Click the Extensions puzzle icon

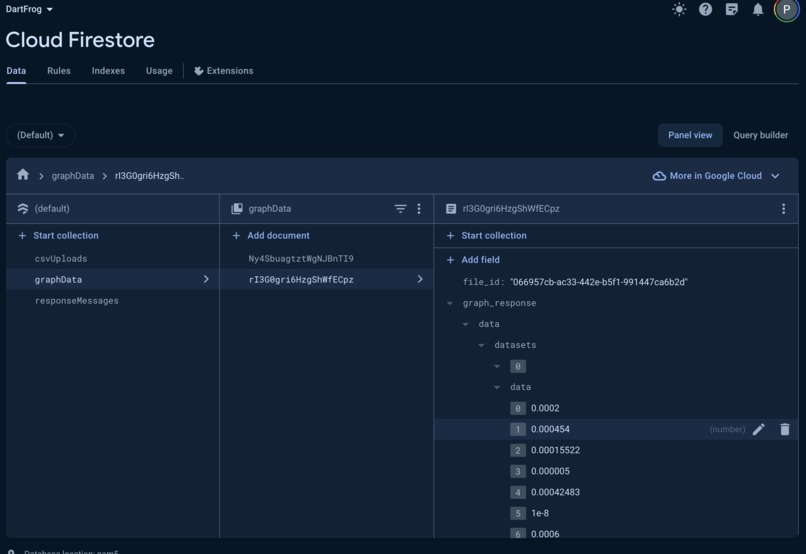(x=198, y=71)
